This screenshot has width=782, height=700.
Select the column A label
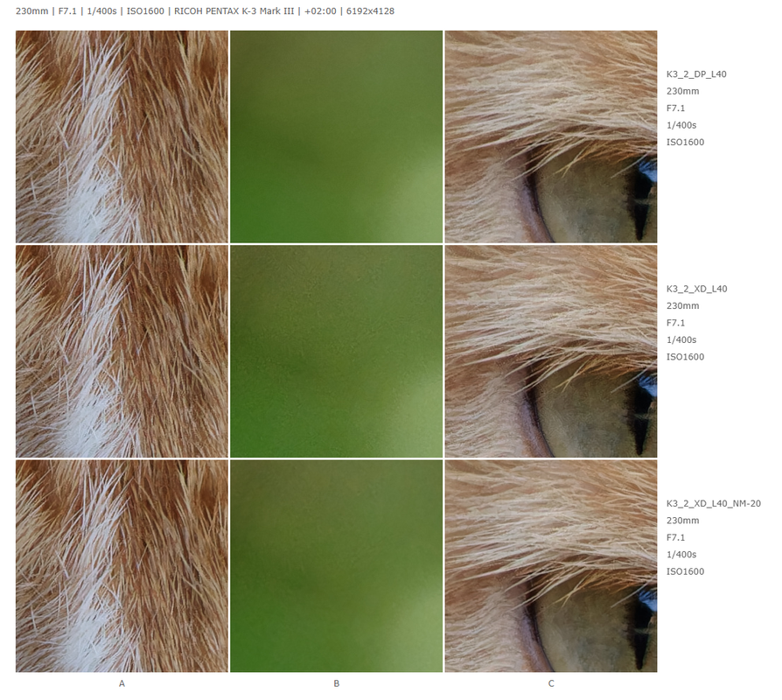click(x=122, y=683)
